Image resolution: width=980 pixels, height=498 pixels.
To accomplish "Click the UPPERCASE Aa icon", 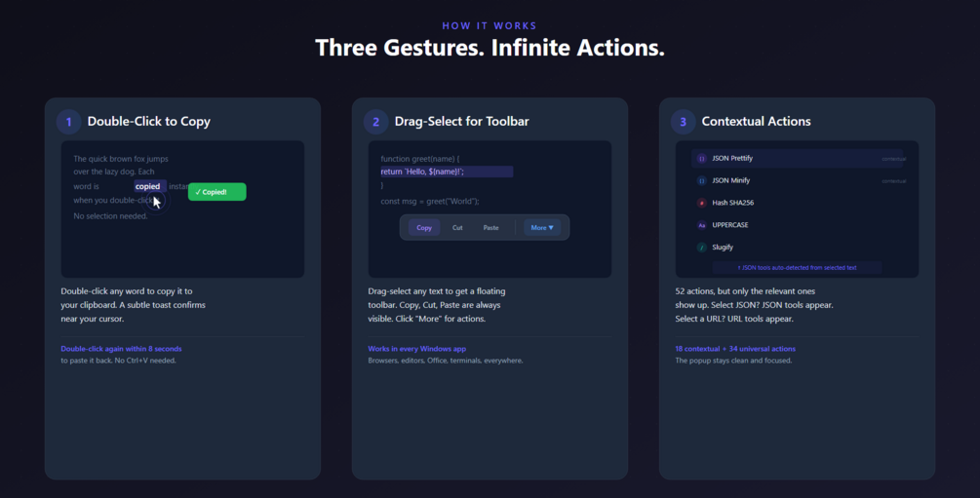I will (x=701, y=225).
